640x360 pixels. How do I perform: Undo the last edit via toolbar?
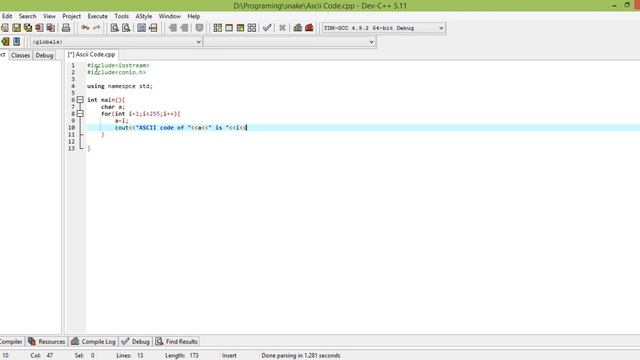85,28
